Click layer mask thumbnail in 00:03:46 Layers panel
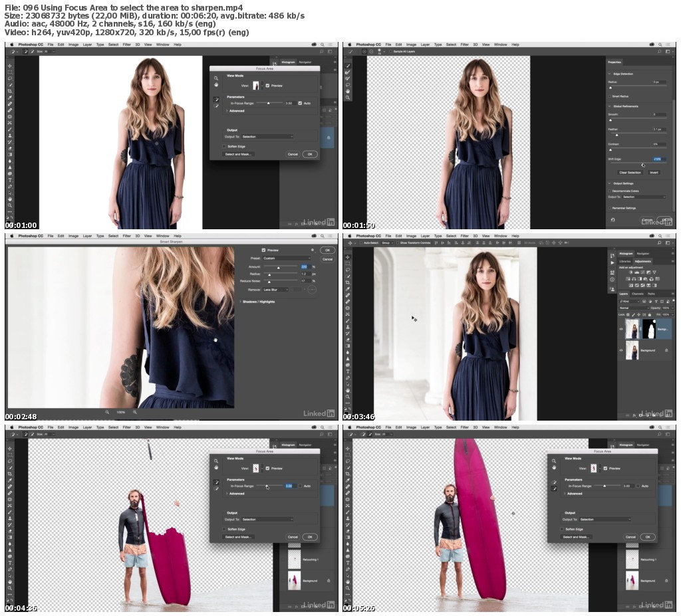681x616 pixels. coord(650,329)
